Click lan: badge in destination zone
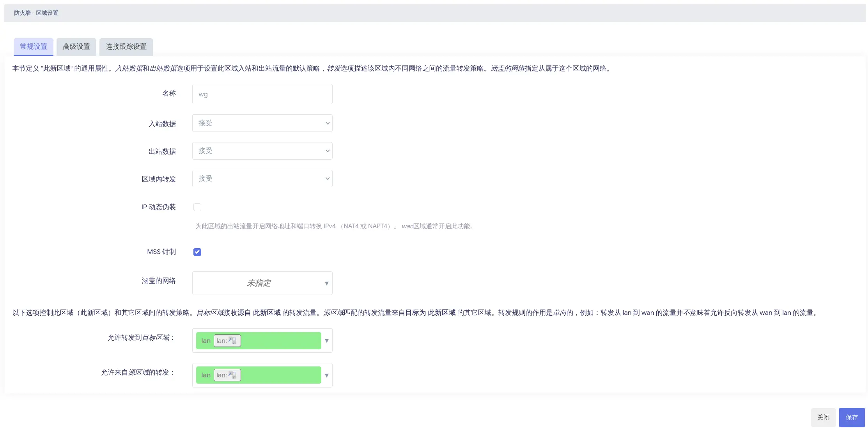 click(x=221, y=341)
